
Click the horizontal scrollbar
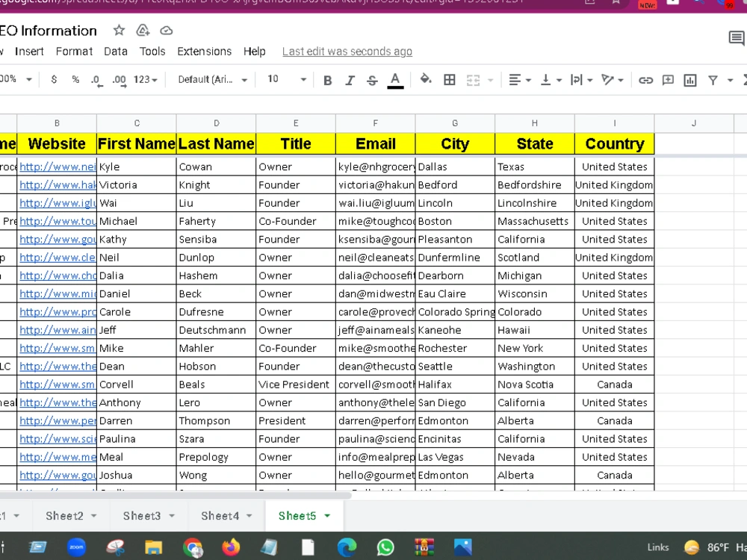[175, 495]
